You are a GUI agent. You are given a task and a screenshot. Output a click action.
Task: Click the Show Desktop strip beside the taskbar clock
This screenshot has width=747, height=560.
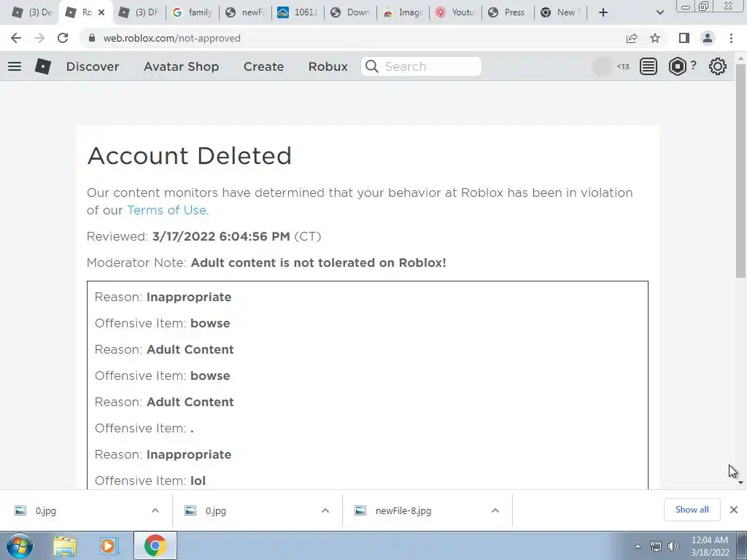click(742, 545)
